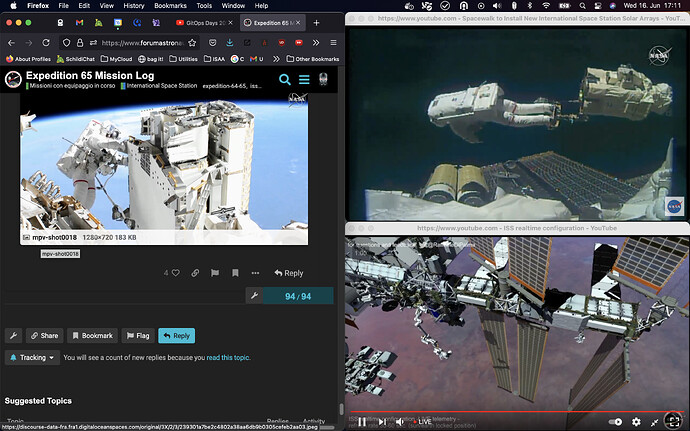Click the blue Reply topic button
690x431 pixels.
pyautogui.click(x=176, y=335)
